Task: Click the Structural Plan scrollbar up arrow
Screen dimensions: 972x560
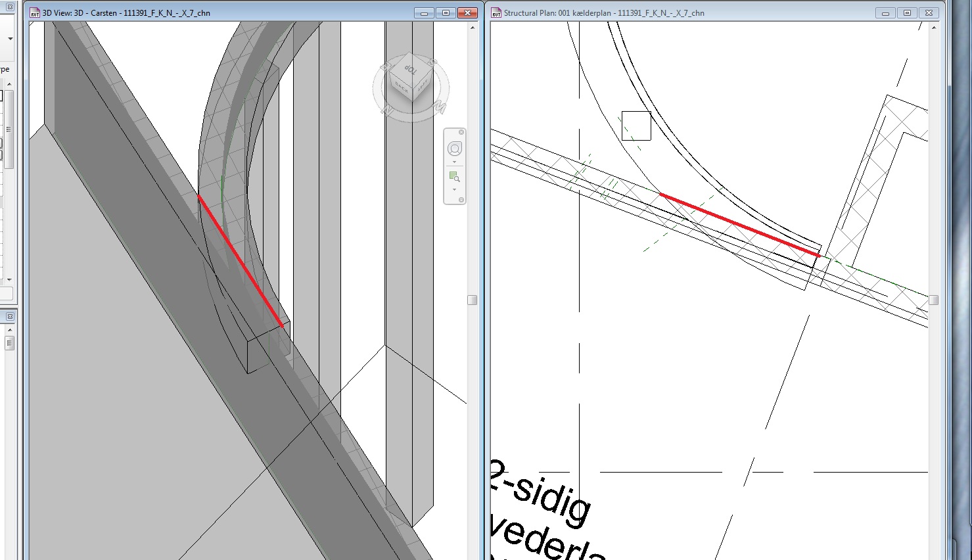Action: tap(934, 28)
